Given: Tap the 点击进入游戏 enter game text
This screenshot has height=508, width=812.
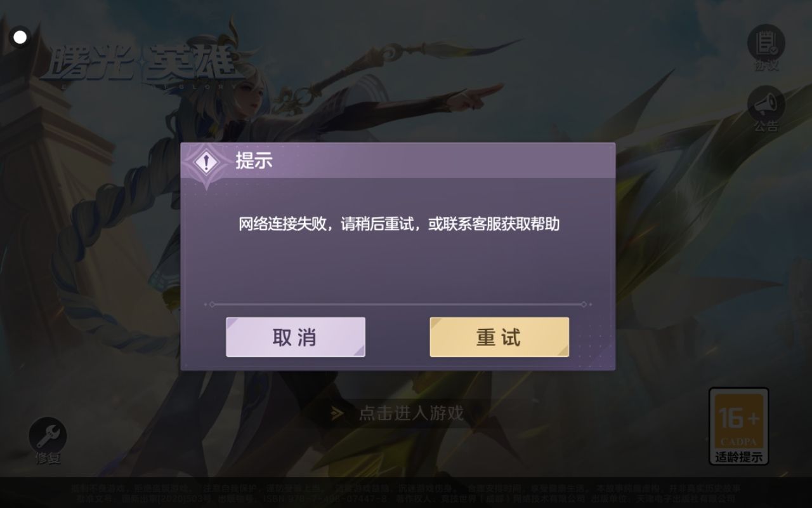Looking at the screenshot, I should click(x=411, y=413).
